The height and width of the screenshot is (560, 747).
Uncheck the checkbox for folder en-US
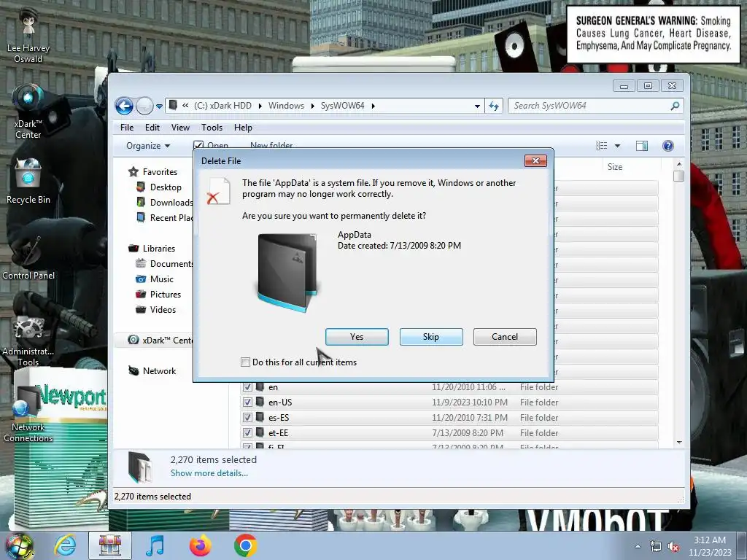[x=247, y=402]
